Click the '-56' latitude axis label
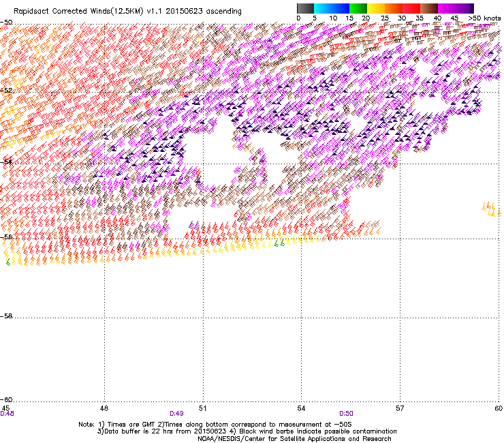Viewport: 504px width, 443px height. pos(6,237)
